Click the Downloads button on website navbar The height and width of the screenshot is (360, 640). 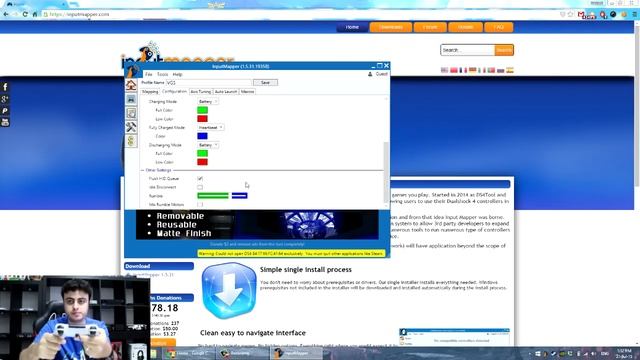click(391, 27)
